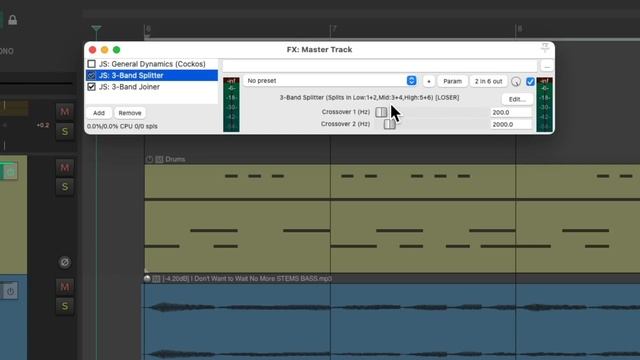Solo the bass stems track
The height and width of the screenshot is (360, 640).
64,306
